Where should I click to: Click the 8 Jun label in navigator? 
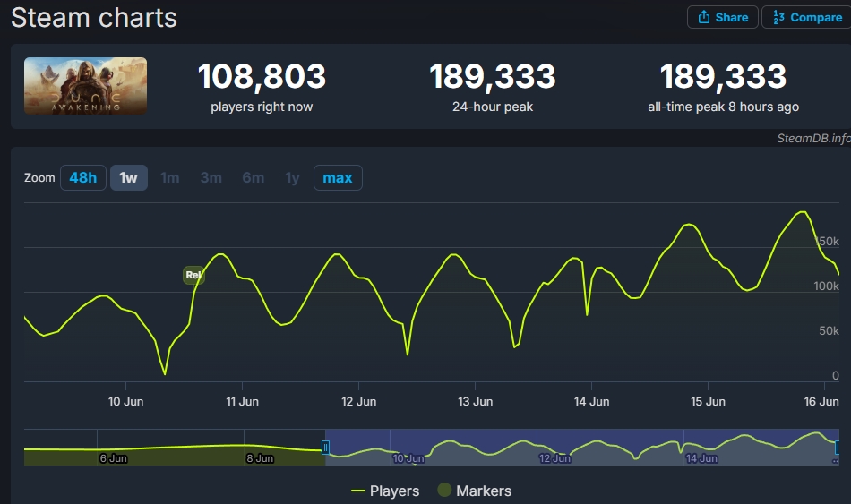(x=260, y=458)
